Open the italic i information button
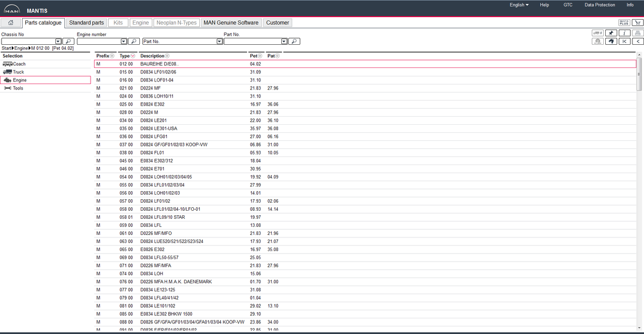The image size is (644, 334). point(624,33)
